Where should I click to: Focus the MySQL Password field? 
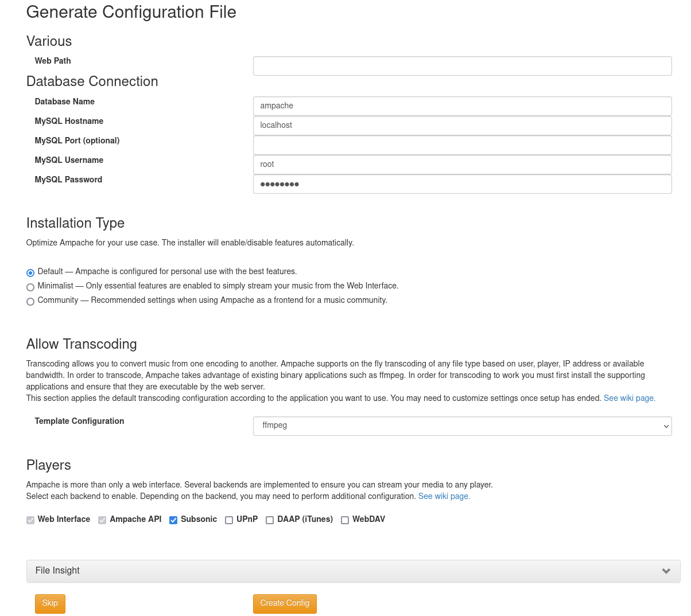point(462,184)
